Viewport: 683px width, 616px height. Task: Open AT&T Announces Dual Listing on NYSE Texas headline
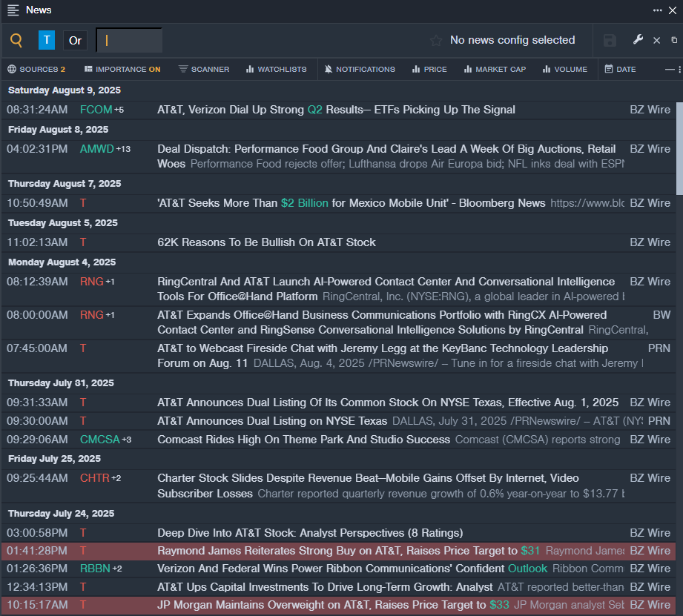(272, 421)
